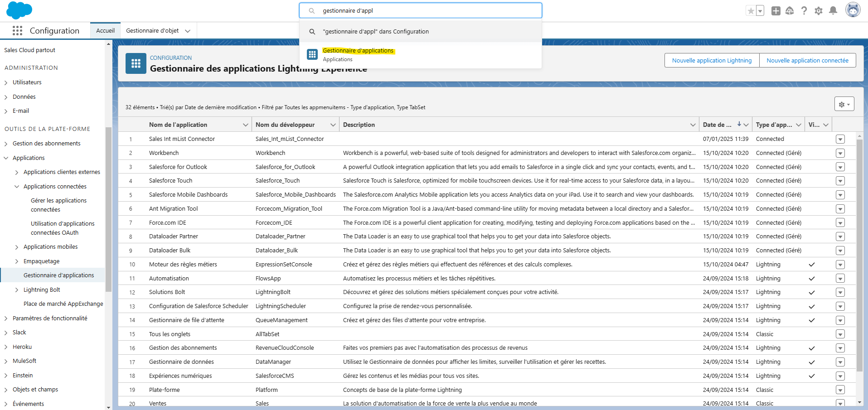
Task: Click Nouvelle application Lightning button
Action: point(712,61)
